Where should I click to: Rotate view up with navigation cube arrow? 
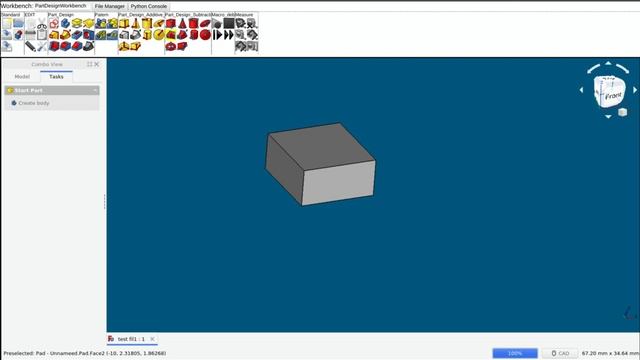(608, 63)
